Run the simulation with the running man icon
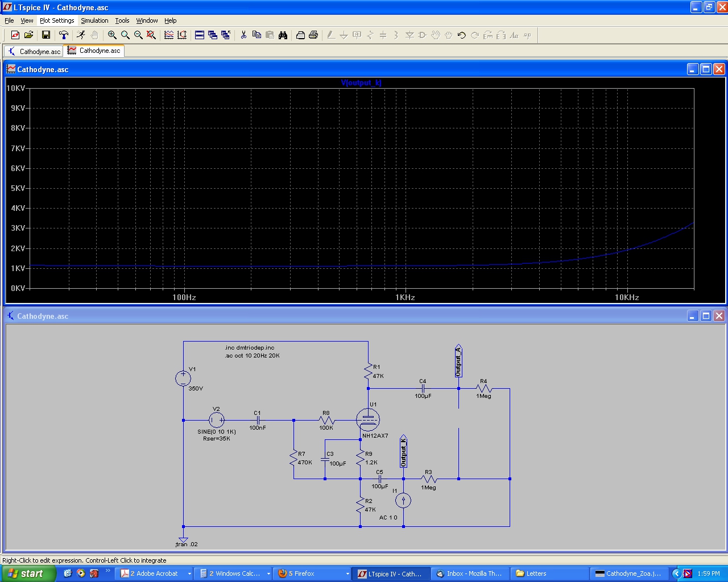Image resolution: width=728 pixels, height=582 pixels. (x=81, y=35)
